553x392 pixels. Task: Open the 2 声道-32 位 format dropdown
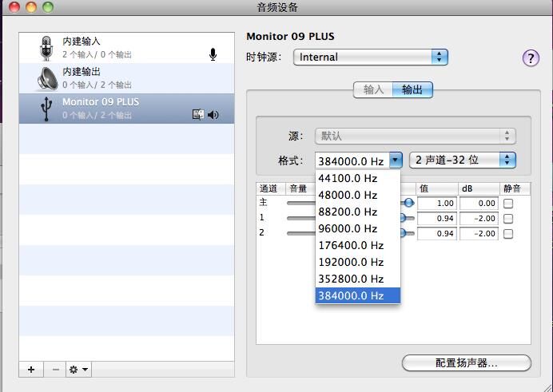tap(463, 160)
